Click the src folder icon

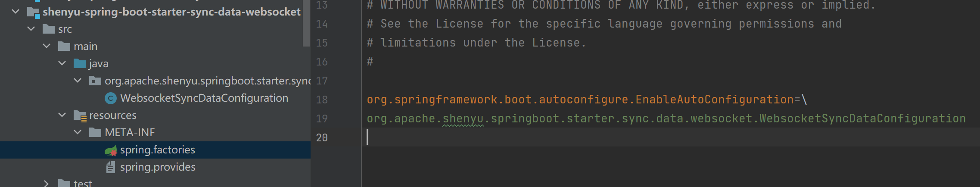48,29
